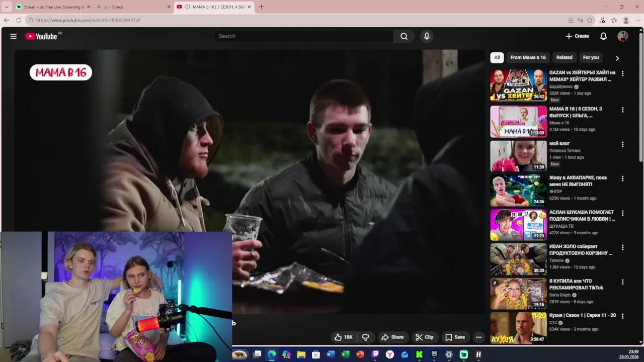Start voice search with the microphone icon
The width and height of the screenshot is (644, 362).
click(x=427, y=36)
